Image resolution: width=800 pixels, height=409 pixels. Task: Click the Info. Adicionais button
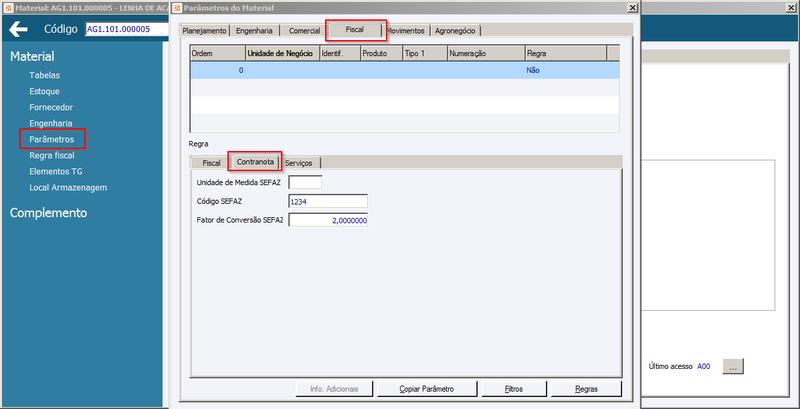click(334, 389)
